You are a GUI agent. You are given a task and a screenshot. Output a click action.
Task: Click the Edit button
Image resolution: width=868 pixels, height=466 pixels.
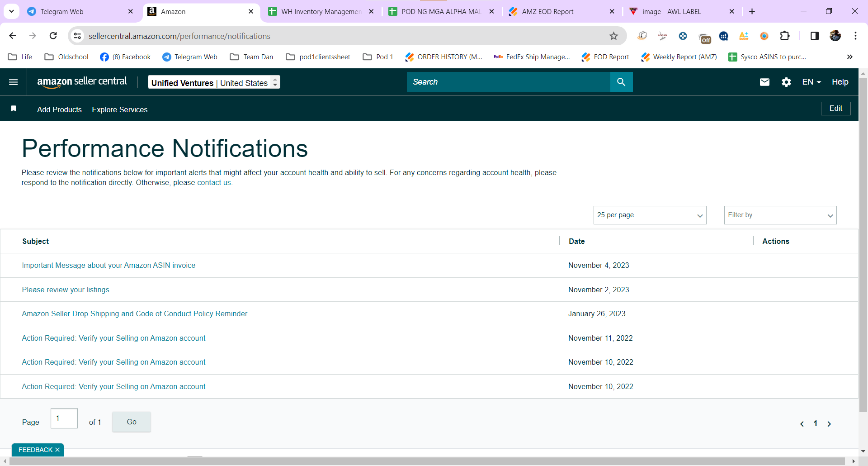[835, 109]
